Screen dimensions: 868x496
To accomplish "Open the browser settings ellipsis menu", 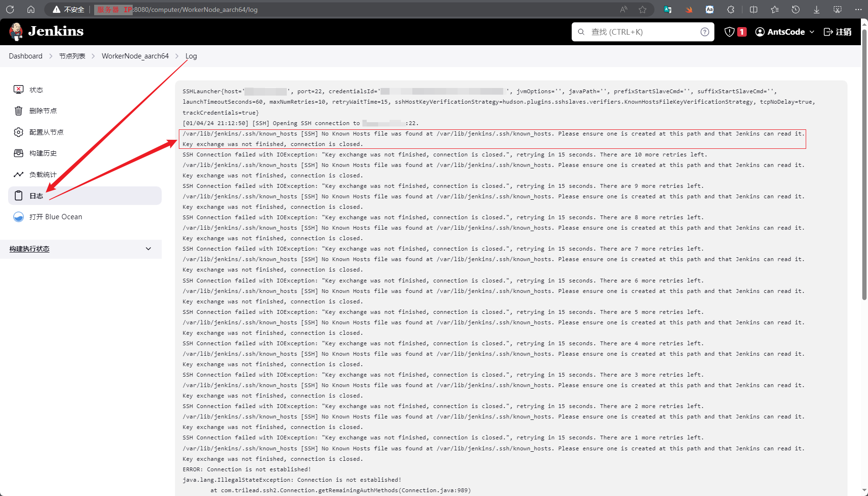I will [x=858, y=10].
